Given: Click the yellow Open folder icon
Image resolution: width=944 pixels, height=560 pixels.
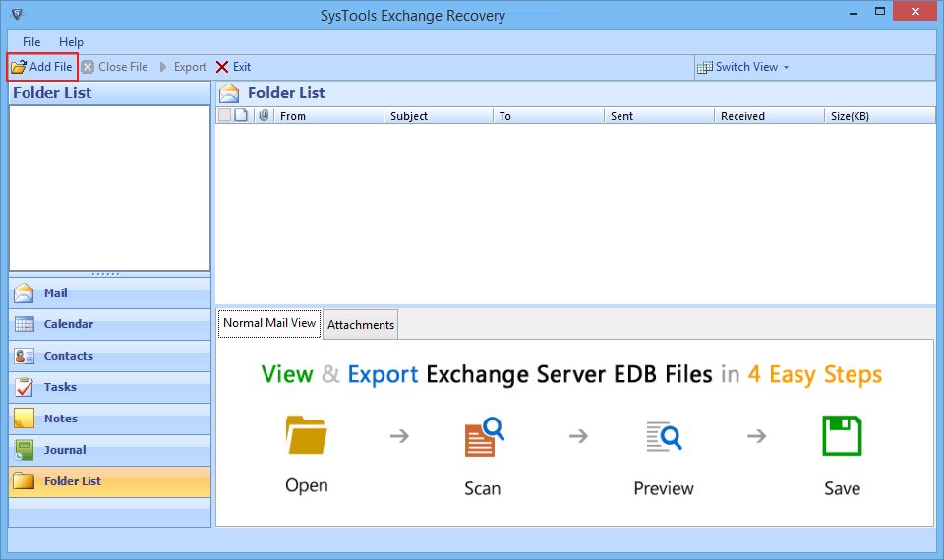Looking at the screenshot, I should pos(307,435).
